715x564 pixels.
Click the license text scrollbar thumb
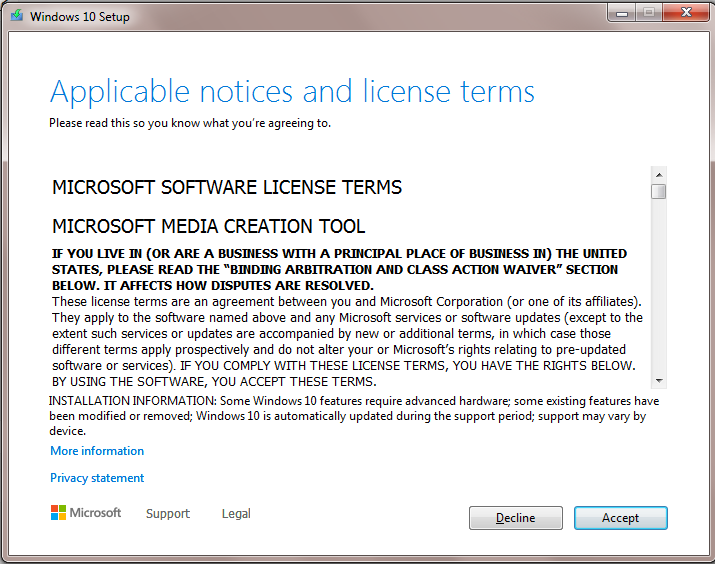[658, 191]
